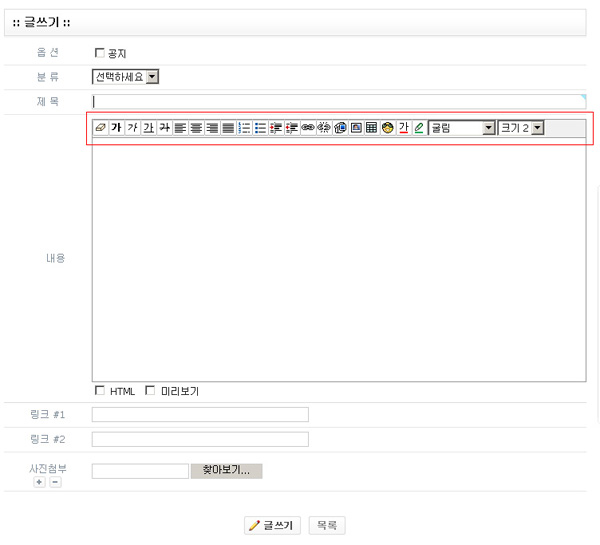This screenshot has height=545, width=600.
Task: Toggle strikethrough text formatting
Action: [165, 127]
